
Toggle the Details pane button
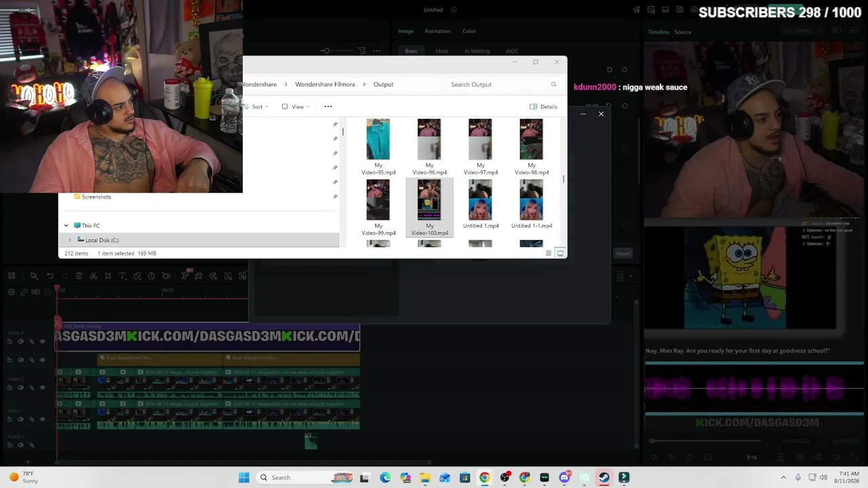pyautogui.click(x=544, y=106)
